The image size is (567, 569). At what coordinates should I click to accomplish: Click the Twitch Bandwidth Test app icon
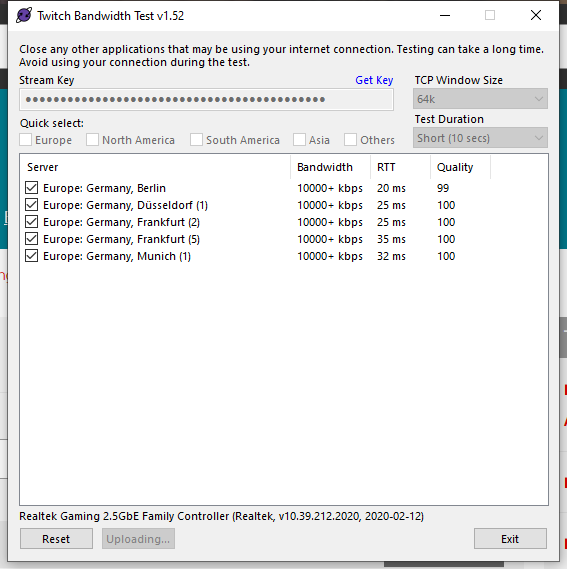[x=24, y=16]
